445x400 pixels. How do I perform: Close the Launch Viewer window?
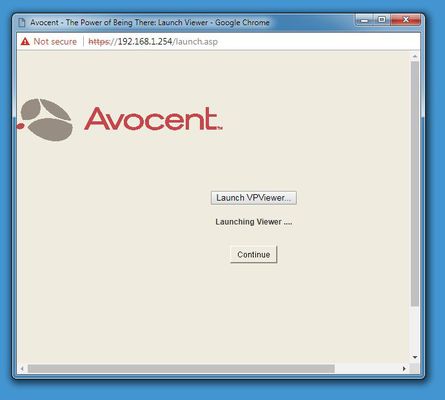coord(406,20)
